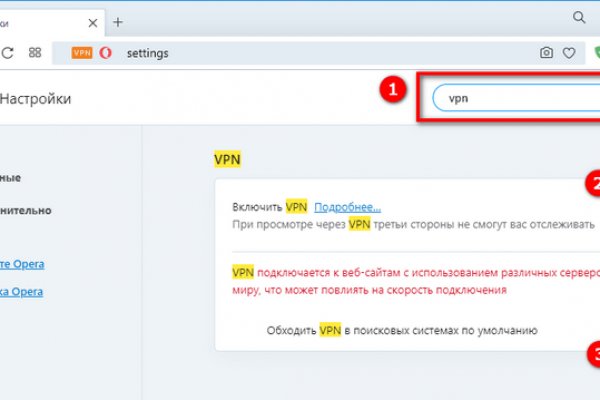The height and width of the screenshot is (400, 600).
Task: Click the red Opera icon in address bar
Action: coord(104,53)
